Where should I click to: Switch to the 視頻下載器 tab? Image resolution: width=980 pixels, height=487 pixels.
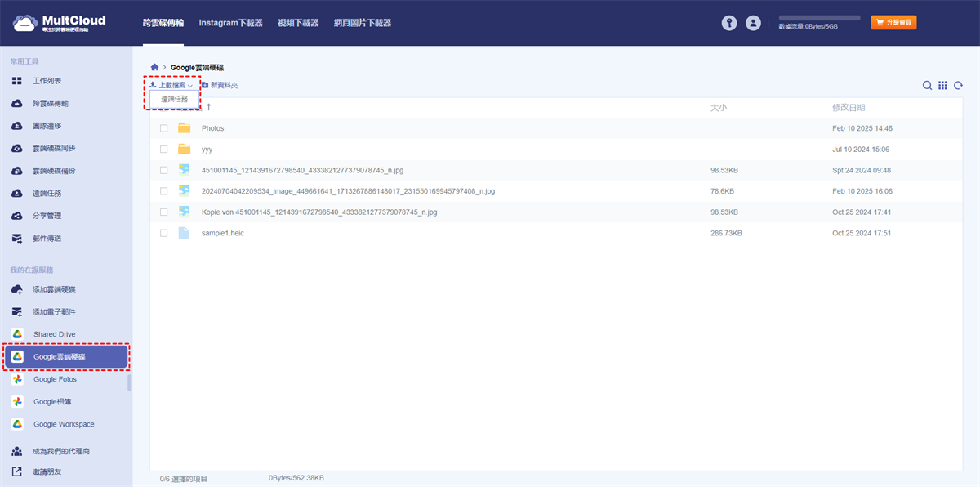click(x=298, y=23)
